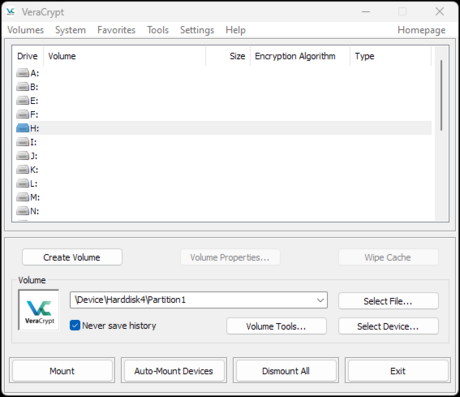
Task: Click the highlighted drive H: icon
Action: 23,128
